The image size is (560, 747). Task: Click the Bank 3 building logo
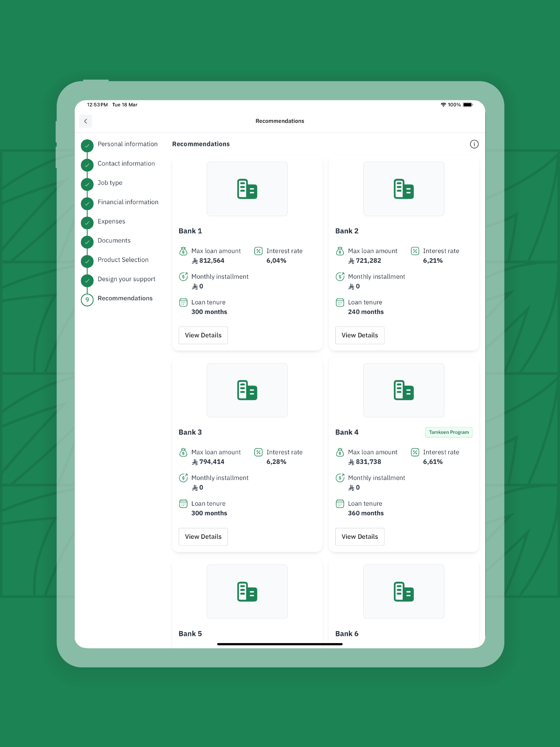[x=247, y=390]
